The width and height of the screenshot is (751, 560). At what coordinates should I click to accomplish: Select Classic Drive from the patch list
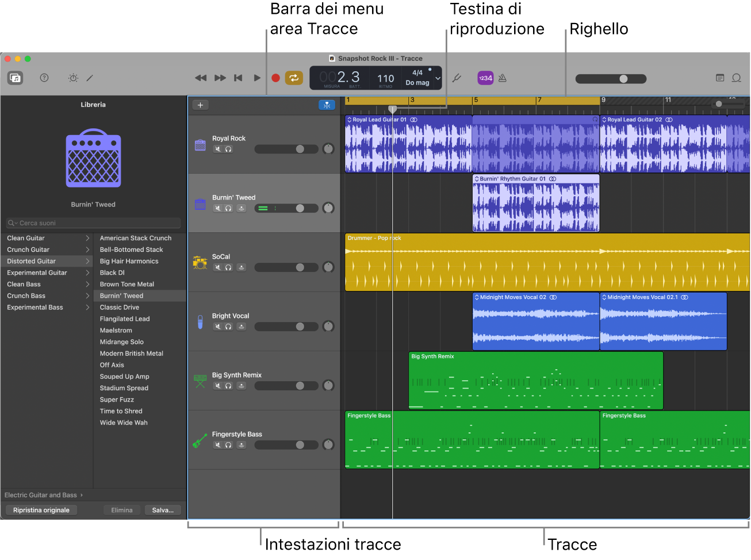click(120, 308)
